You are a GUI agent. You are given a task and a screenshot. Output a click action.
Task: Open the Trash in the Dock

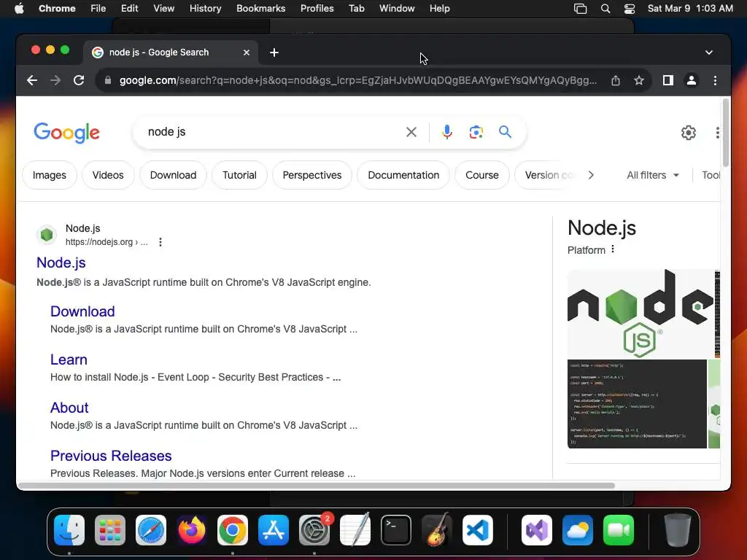[x=678, y=530]
